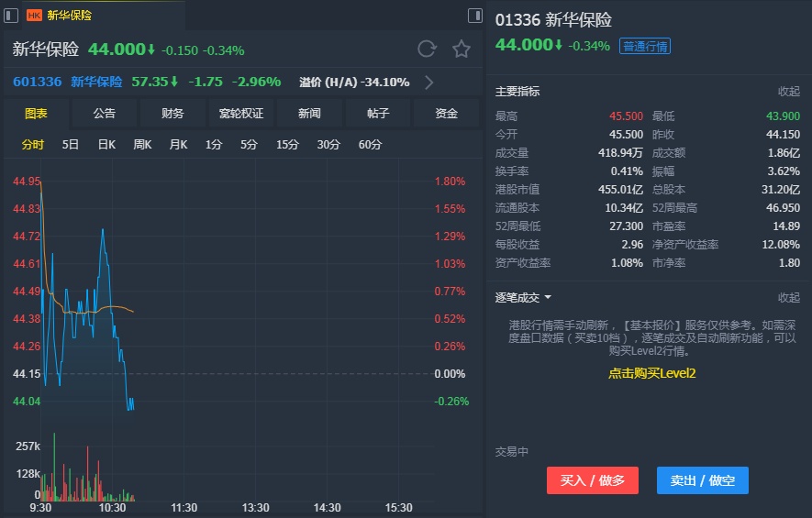Click the 普通行情 quote type badge
The height and width of the screenshot is (518, 812).
pos(645,47)
